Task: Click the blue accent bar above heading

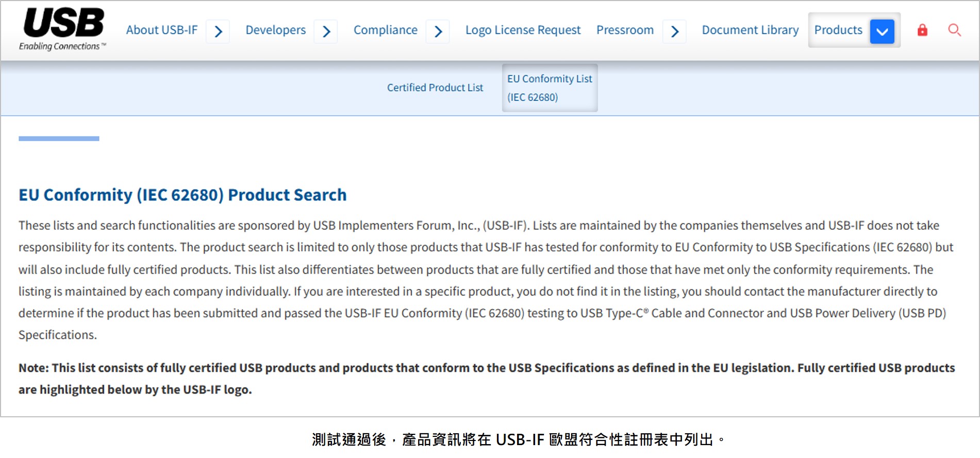Action: pyautogui.click(x=59, y=139)
